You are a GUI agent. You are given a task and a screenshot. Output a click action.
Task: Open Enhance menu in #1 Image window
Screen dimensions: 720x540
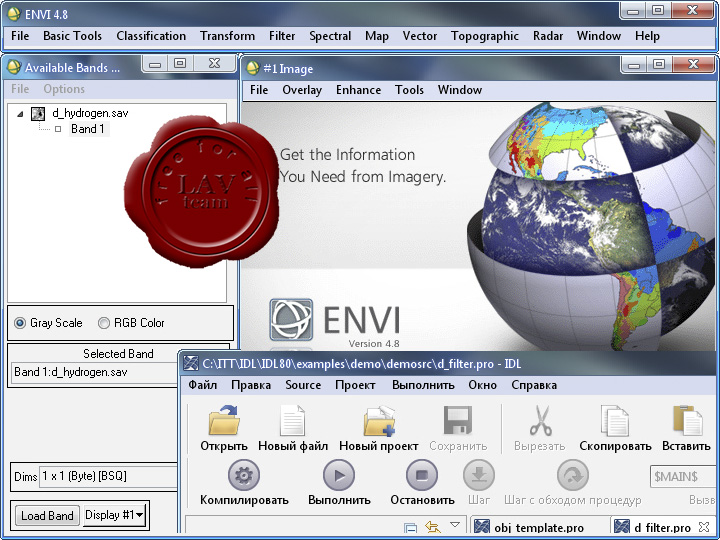[359, 90]
